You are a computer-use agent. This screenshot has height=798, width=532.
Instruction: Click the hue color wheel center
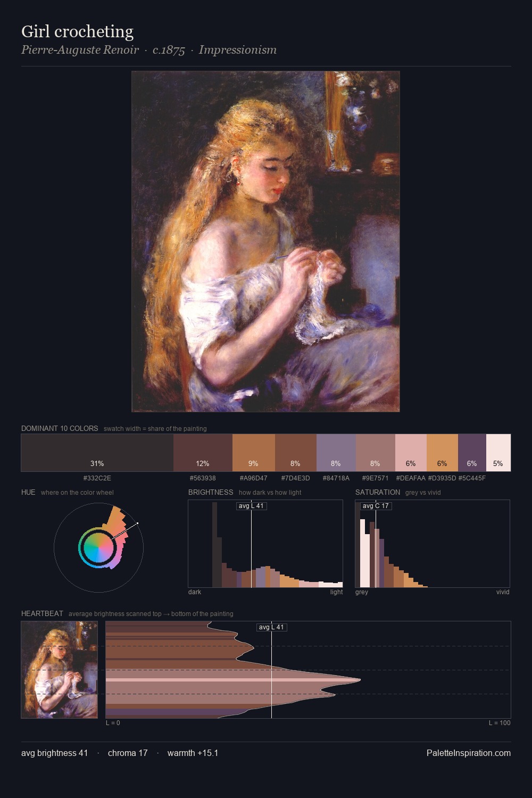pos(98,547)
